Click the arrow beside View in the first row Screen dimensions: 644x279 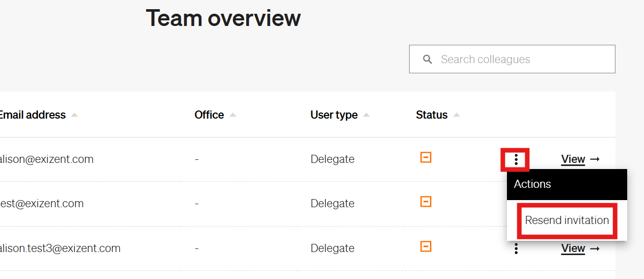pos(595,159)
